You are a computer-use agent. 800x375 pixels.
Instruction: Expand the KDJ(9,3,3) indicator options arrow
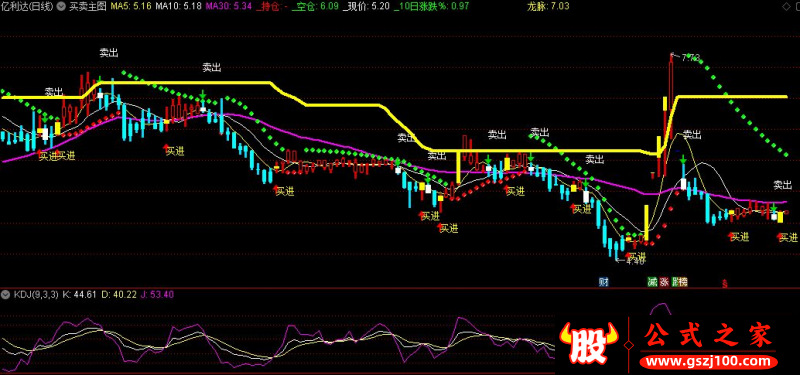7,294
